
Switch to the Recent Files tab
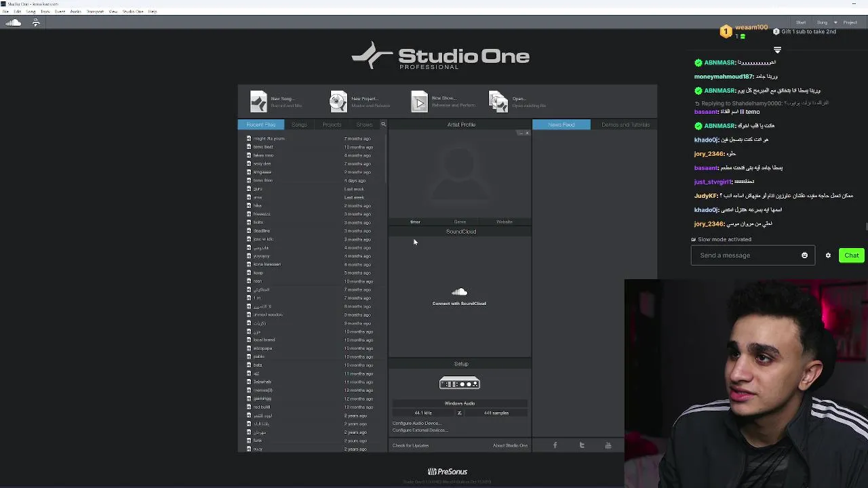pos(260,125)
